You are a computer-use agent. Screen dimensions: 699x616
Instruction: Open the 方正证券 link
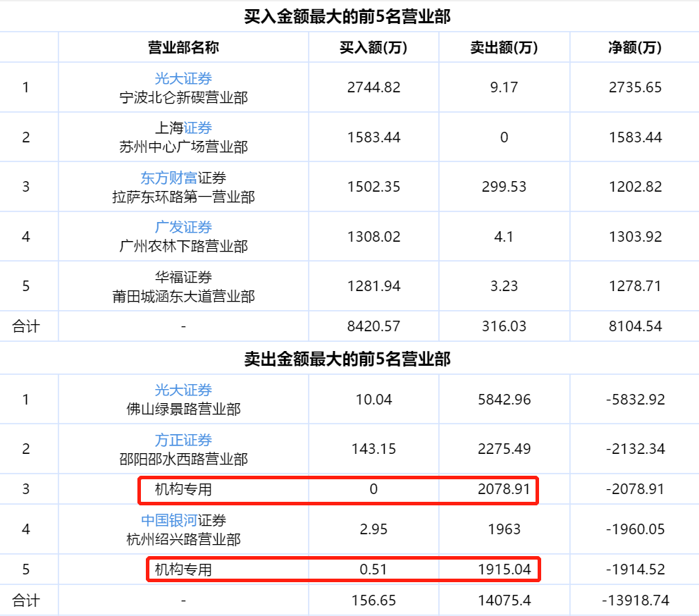pos(183,440)
